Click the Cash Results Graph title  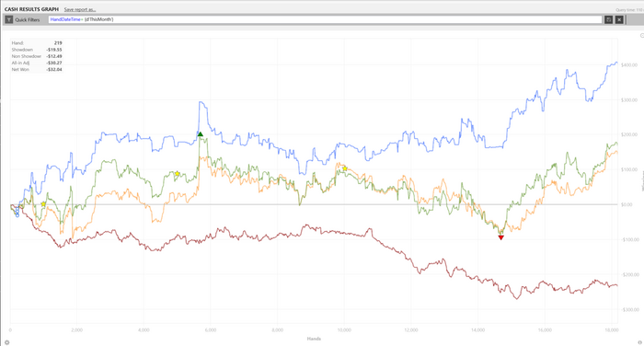point(31,9)
